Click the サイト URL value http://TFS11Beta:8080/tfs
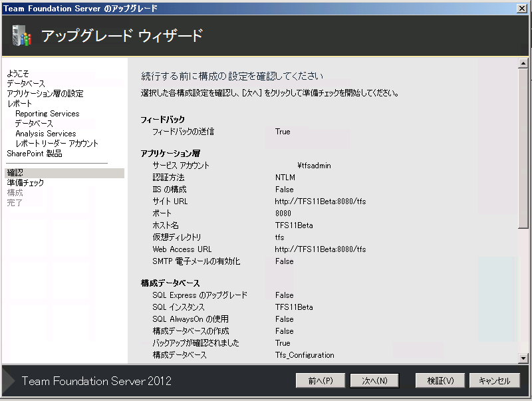This screenshot has height=401, width=532. pos(321,201)
